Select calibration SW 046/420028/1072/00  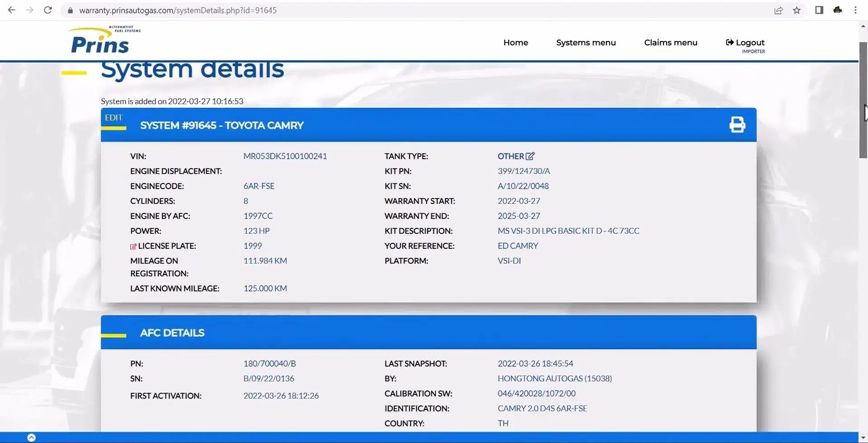pos(537,393)
